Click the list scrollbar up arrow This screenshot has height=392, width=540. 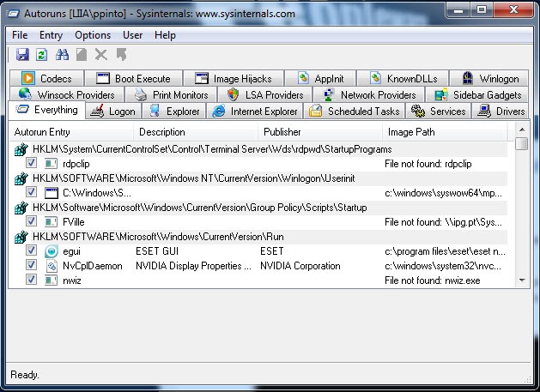pos(522,130)
